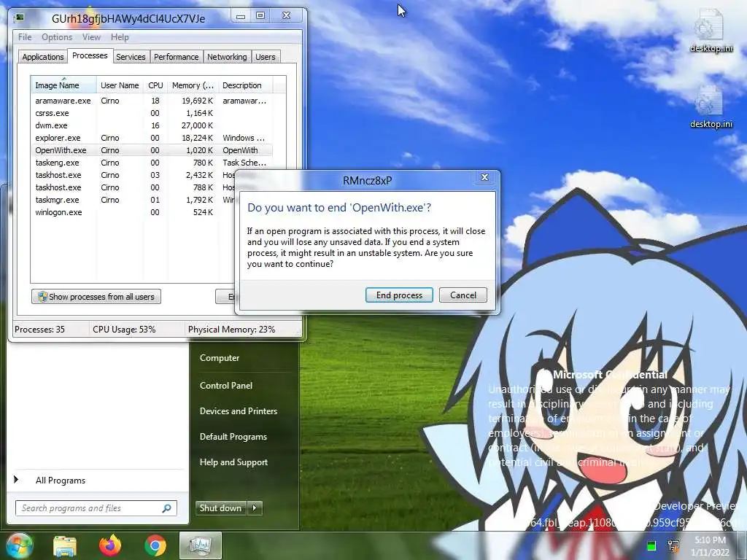Screen dimensions: 747x560
Task: Click the network tray icon
Action: (673, 545)
